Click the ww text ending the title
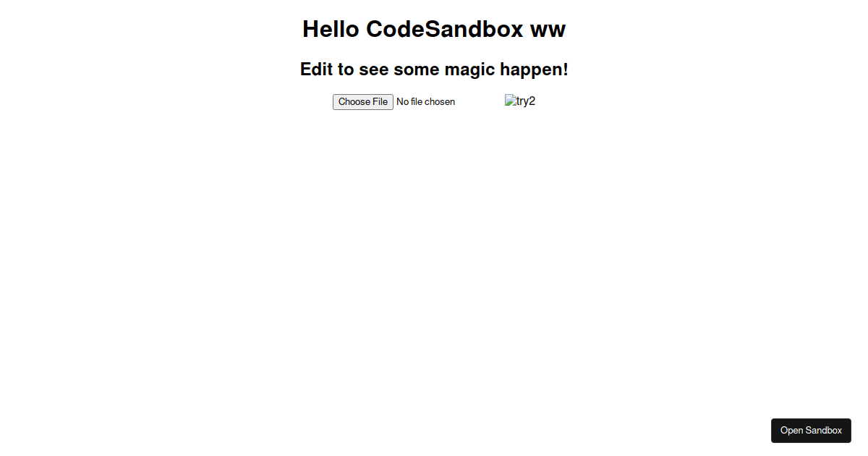 click(x=548, y=29)
